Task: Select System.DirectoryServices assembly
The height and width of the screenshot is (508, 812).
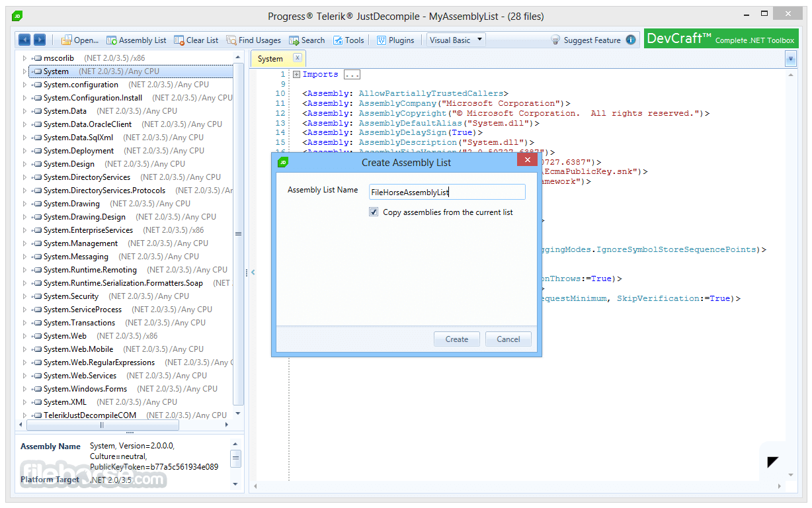Action: (87, 177)
